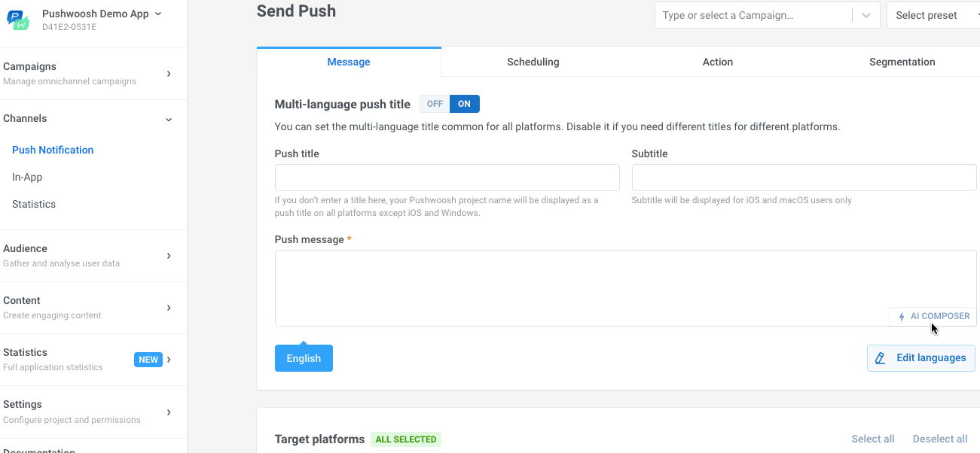Click the Push title input field
Image resolution: width=980 pixels, height=453 pixels.
pos(447,178)
